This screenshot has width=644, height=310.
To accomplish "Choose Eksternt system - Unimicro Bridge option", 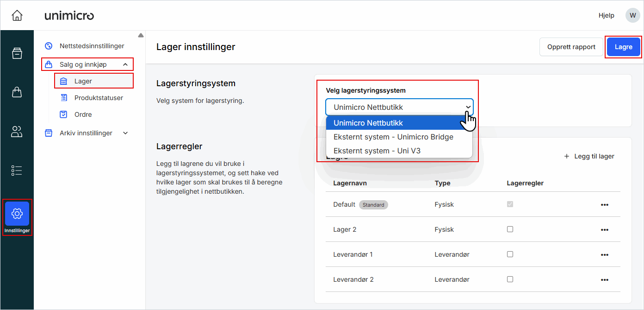I will pyautogui.click(x=393, y=137).
